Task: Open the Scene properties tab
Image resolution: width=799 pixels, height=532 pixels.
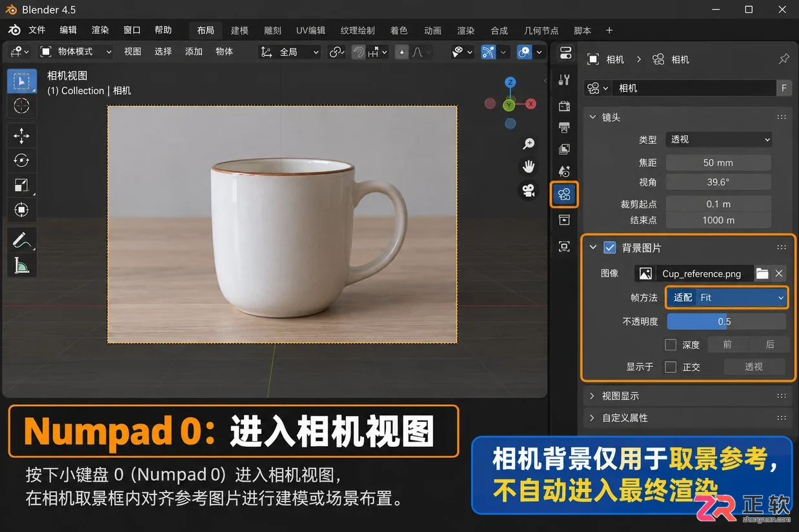Action: 564,172
